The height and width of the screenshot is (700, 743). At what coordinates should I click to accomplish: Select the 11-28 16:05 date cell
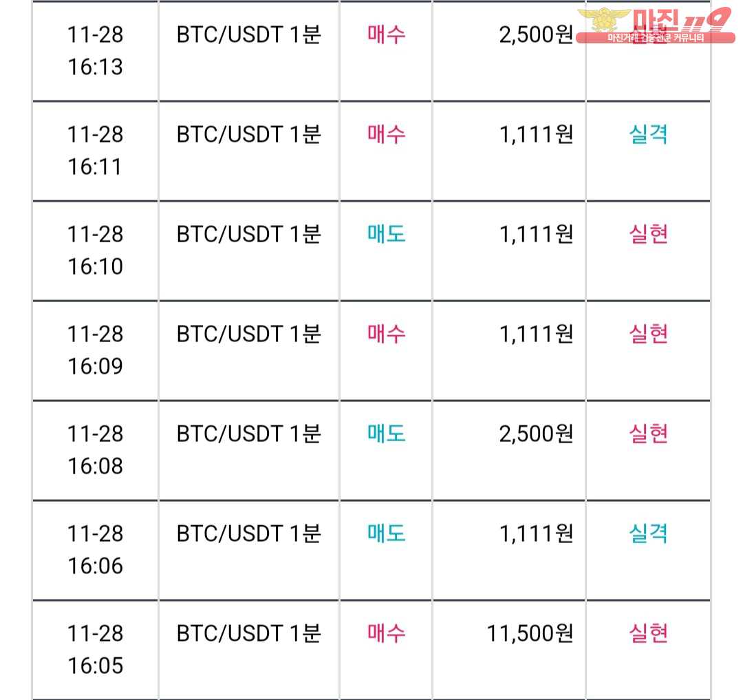[x=95, y=649]
